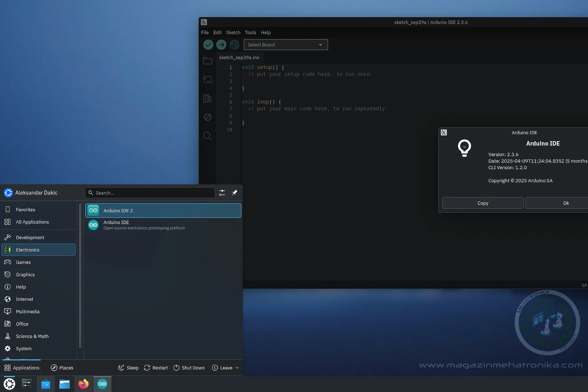Select the Internet category
The width and height of the screenshot is (588, 392).
point(39,299)
